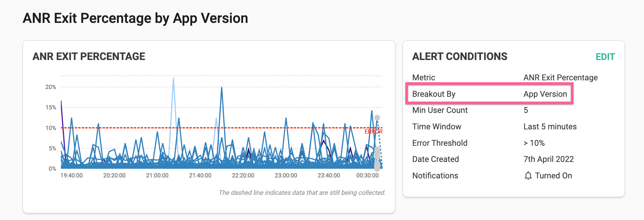Click the 21:00:00 x-axis time label
The image size is (644, 220).
click(157, 175)
